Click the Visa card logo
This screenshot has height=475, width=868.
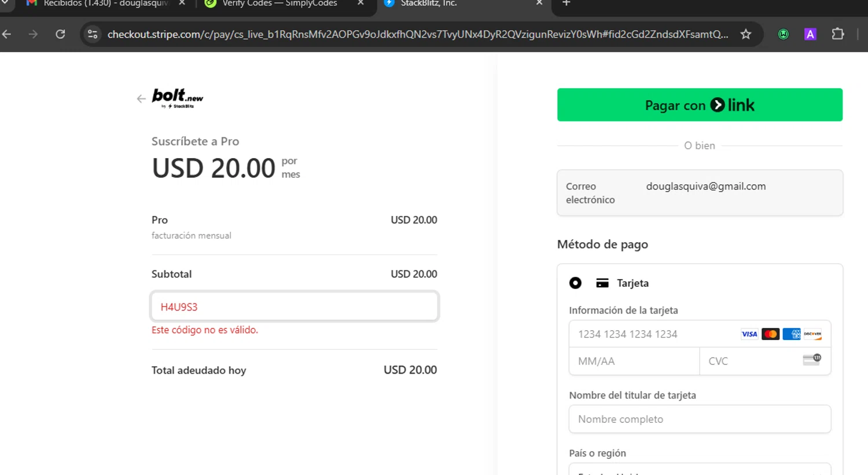pyautogui.click(x=749, y=334)
